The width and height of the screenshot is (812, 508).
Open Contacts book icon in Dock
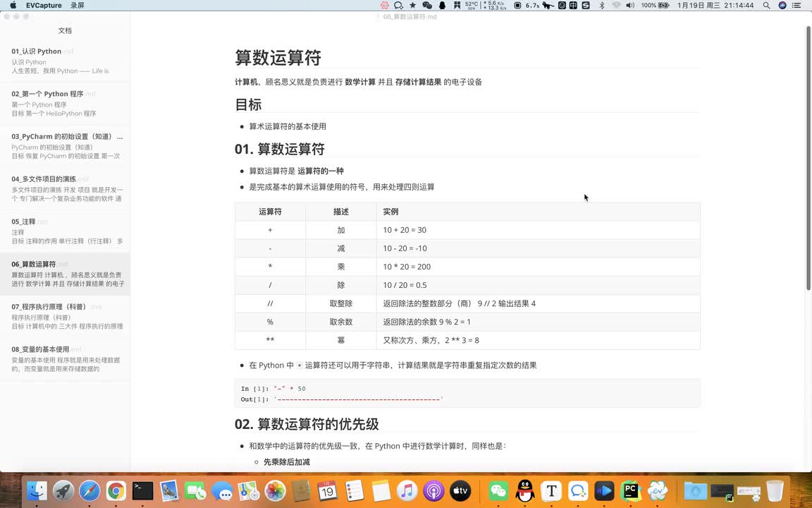tap(301, 490)
